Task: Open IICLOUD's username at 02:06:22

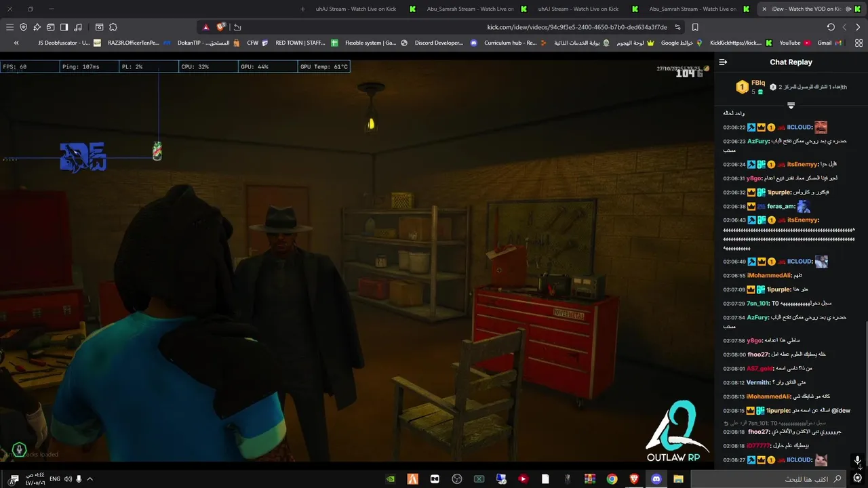Action: point(800,127)
